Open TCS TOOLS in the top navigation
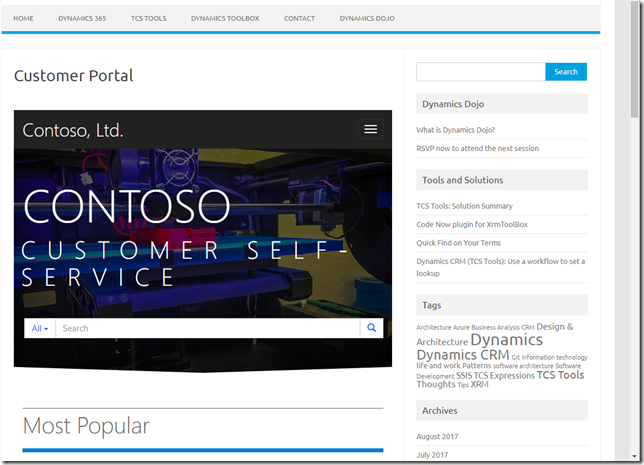 pos(149,18)
